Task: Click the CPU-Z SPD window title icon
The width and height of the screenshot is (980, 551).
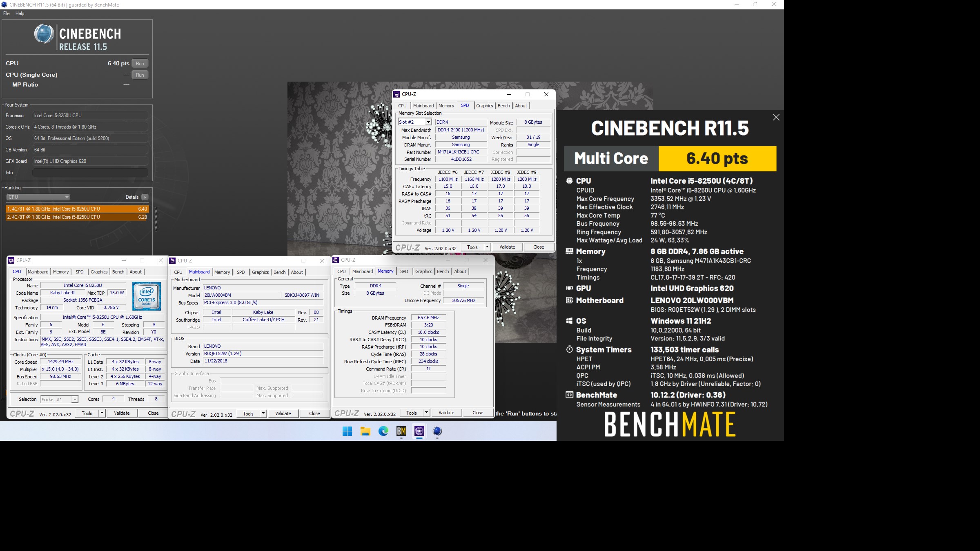Action: [396, 94]
